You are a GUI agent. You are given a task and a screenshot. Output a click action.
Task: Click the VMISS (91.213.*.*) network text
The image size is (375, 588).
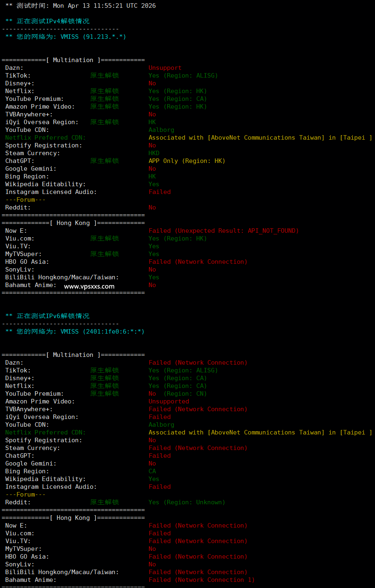point(93,37)
